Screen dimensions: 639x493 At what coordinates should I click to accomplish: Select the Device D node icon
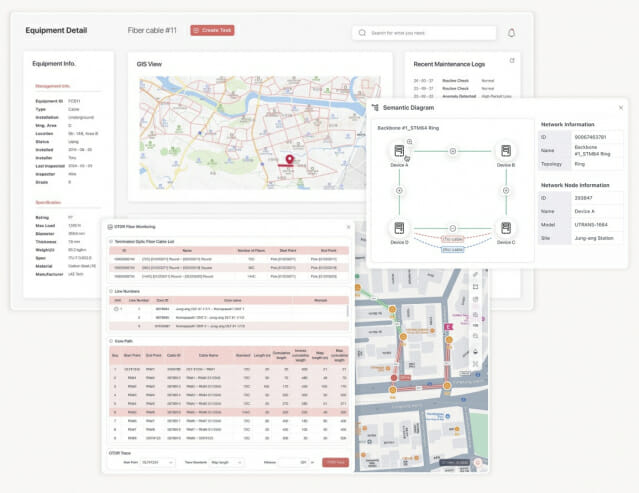coord(399,228)
